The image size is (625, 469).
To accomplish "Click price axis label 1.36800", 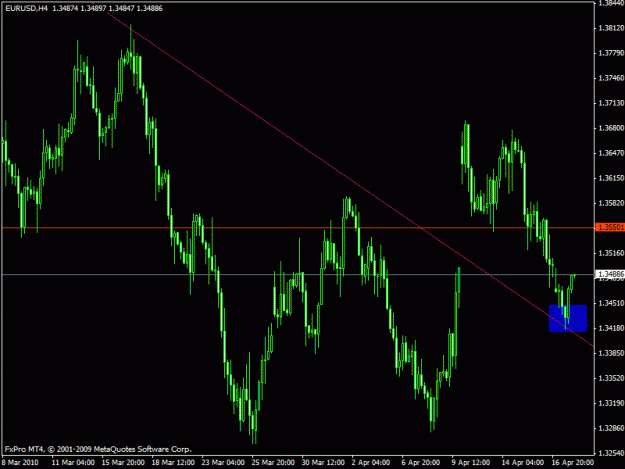I will [x=611, y=128].
